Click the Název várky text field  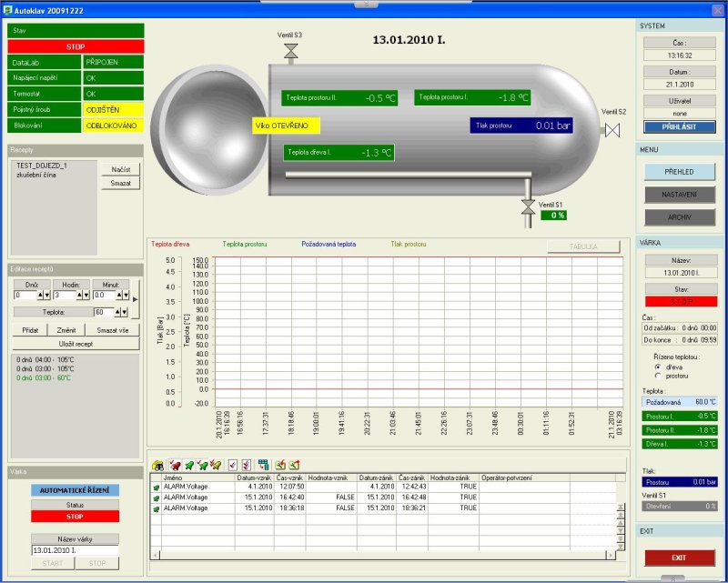point(76,550)
